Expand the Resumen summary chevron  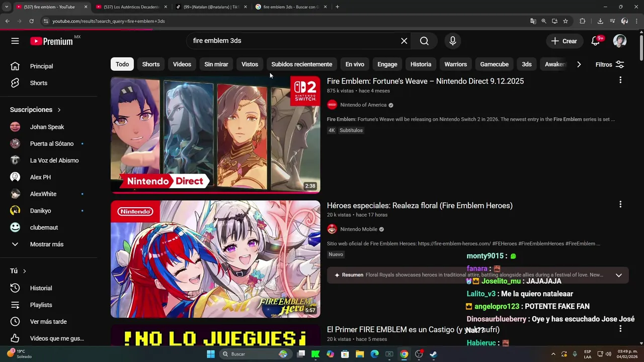tap(619, 275)
